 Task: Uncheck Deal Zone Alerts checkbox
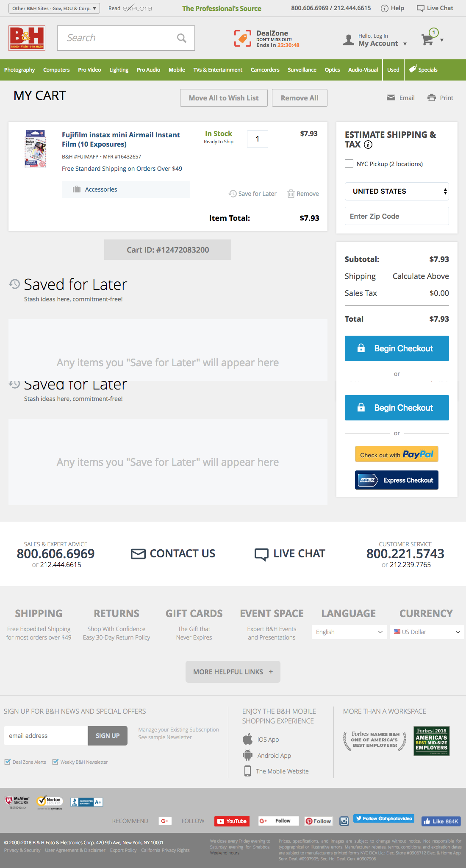coord(8,762)
